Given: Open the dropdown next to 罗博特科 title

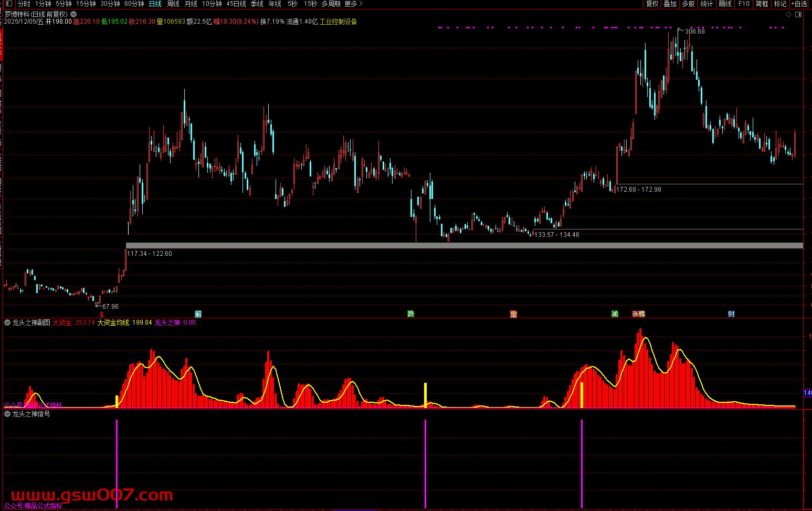Looking at the screenshot, I should pyautogui.click(x=73, y=14).
